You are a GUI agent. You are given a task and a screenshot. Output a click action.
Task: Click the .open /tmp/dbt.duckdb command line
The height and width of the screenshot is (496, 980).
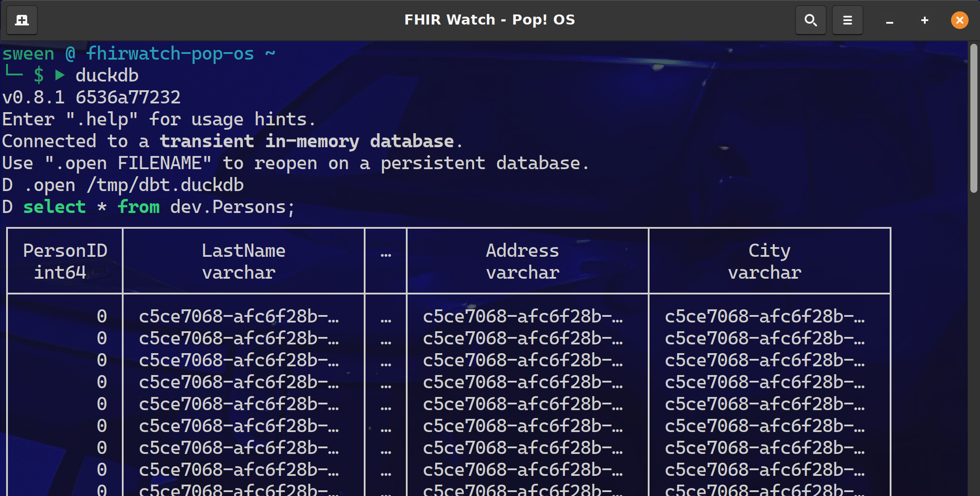coord(134,185)
